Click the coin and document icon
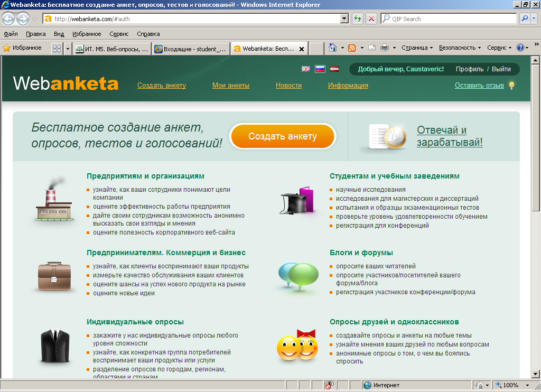 (x=387, y=137)
